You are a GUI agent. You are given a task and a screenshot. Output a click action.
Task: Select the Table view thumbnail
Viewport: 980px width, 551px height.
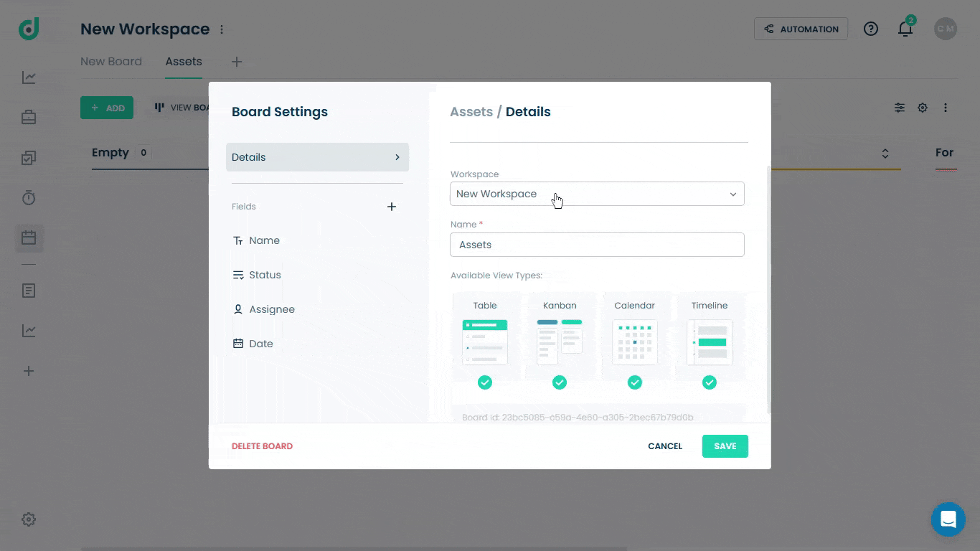485,342
